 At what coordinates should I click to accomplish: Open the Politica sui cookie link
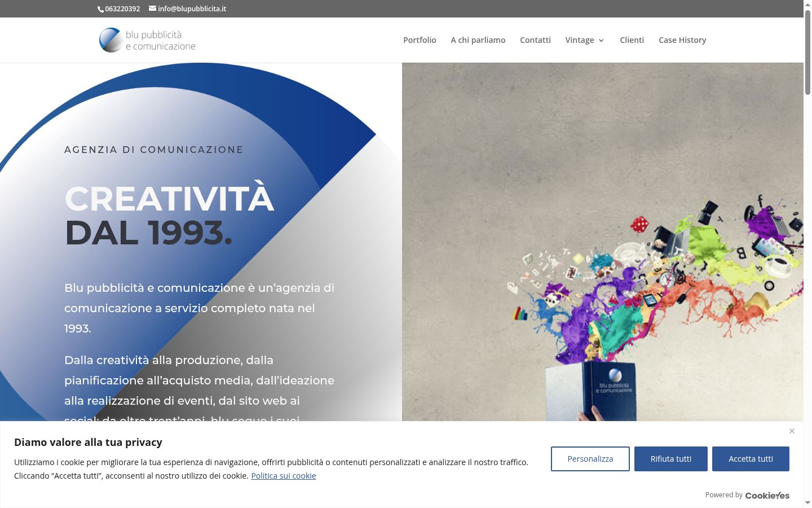coord(284,476)
